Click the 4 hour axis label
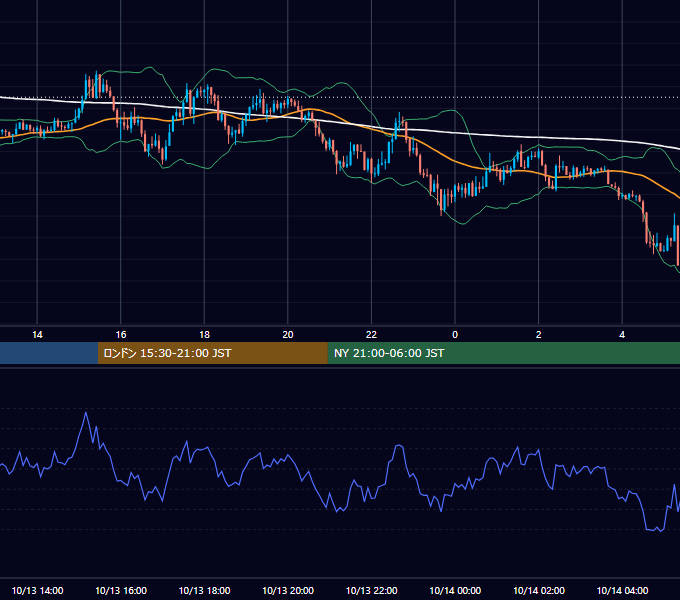 click(622, 335)
